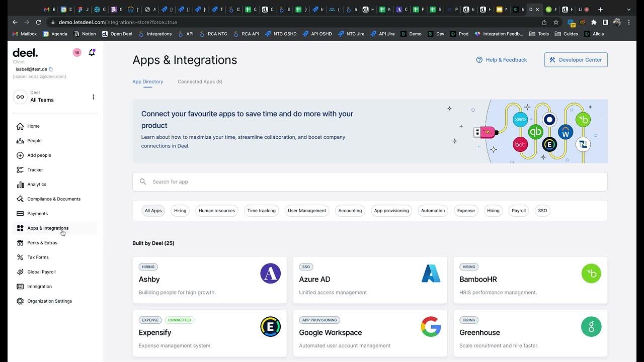Image resolution: width=644 pixels, height=362 pixels.
Task: Switch to the App Directory tab
Action: [x=148, y=81]
